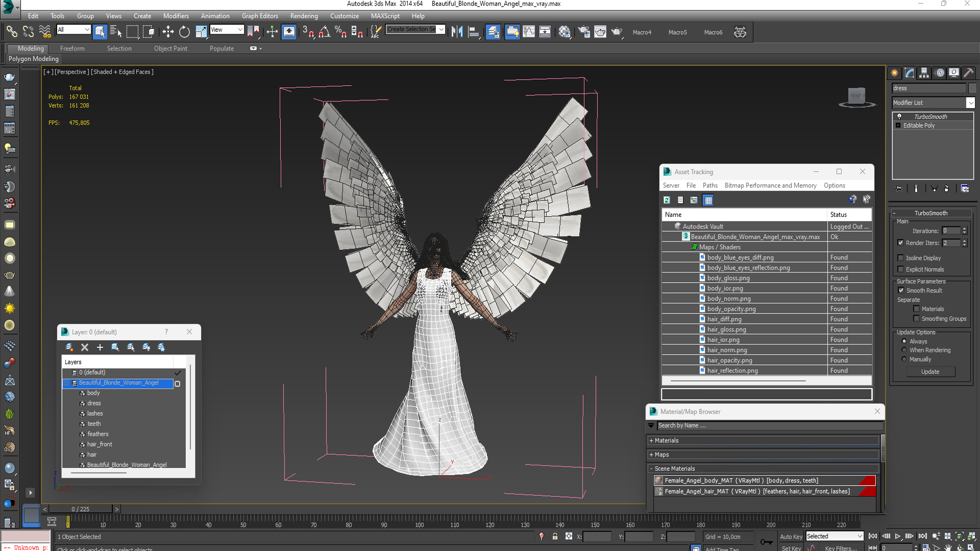Viewport: 980px width, 551px height.
Task: Switch to Freeform ribbon tab
Action: click(72, 48)
